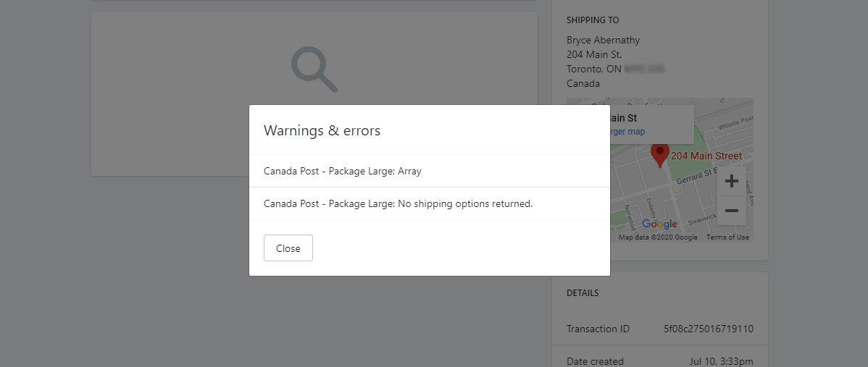Viewport: 868px width, 367px height.
Task: Click the 204 Main Street map label
Action: click(x=706, y=156)
